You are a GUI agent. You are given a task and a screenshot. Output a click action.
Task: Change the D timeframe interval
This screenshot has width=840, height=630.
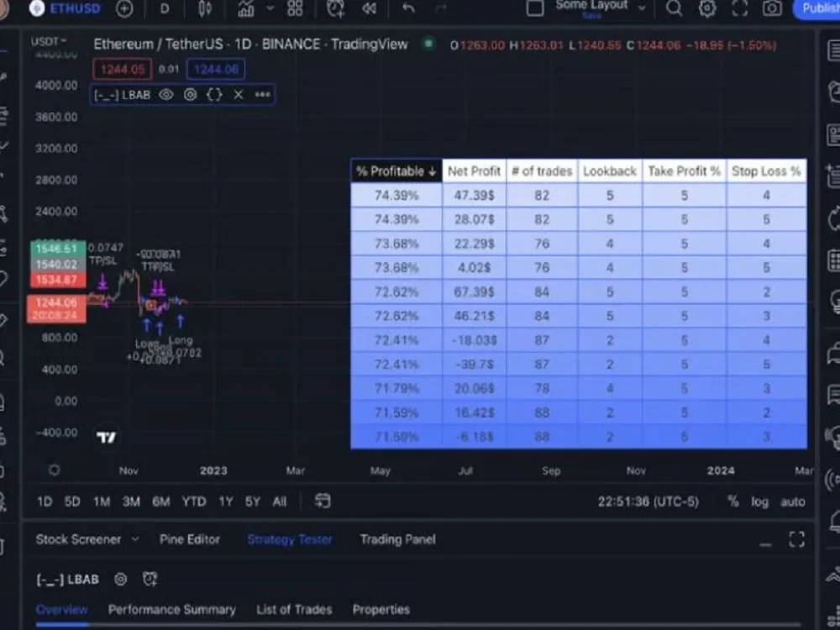point(165,8)
